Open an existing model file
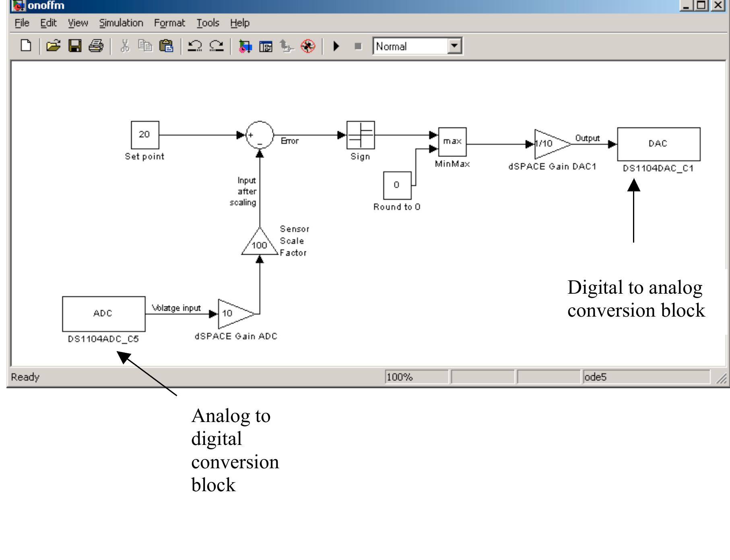This screenshot has height=560, width=730. (x=54, y=46)
